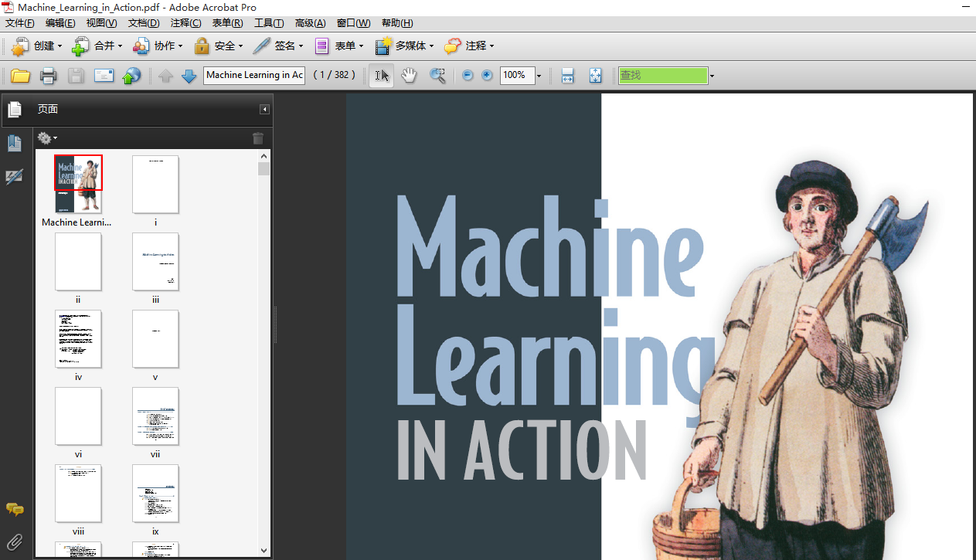
Task: Select page thumbnail labeled i
Action: click(155, 184)
